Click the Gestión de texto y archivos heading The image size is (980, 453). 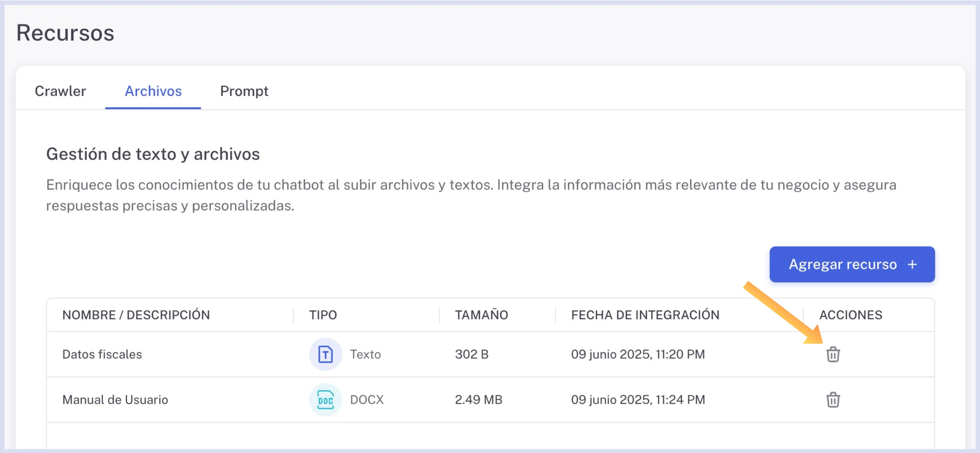click(152, 154)
